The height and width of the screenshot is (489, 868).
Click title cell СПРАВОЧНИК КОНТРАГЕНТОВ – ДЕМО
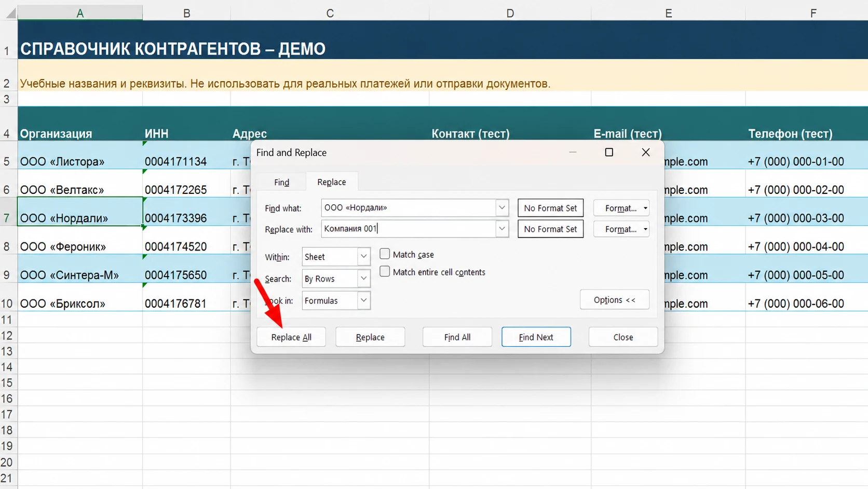443,40
